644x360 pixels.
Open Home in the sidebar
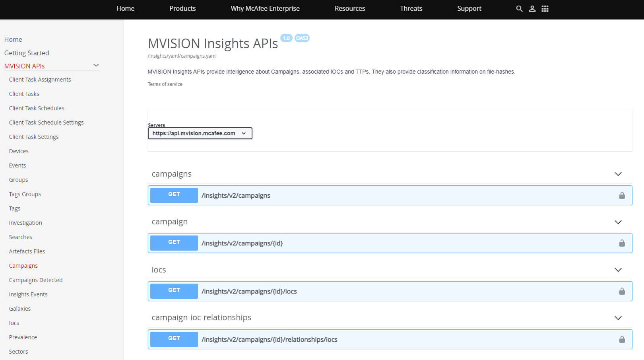[x=13, y=39]
